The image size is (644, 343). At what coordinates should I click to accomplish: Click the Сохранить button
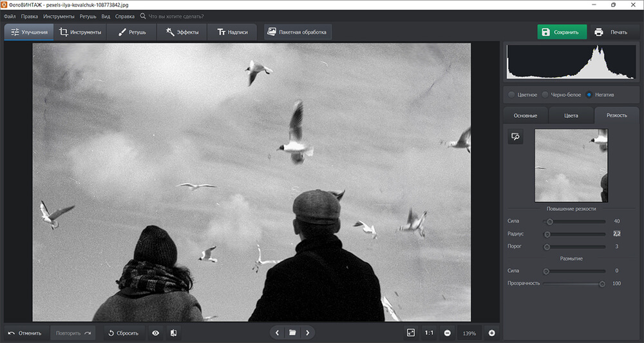pyautogui.click(x=562, y=32)
